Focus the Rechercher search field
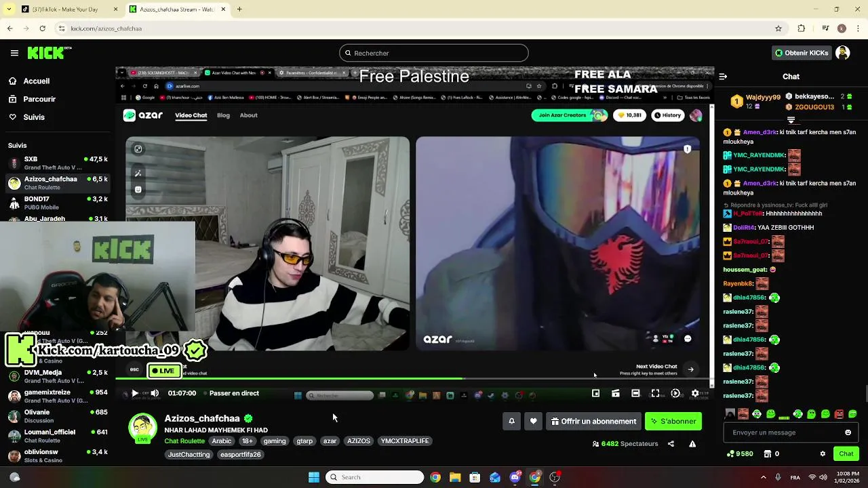 point(434,53)
